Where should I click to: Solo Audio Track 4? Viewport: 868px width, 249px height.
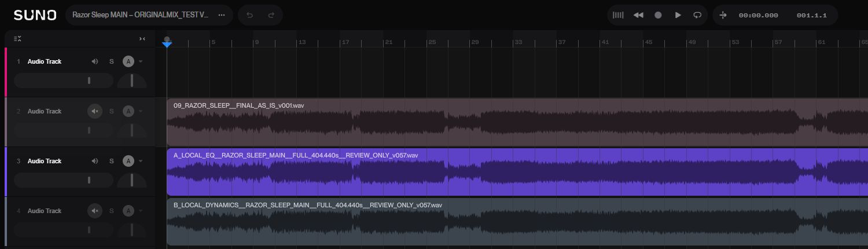click(x=112, y=211)
